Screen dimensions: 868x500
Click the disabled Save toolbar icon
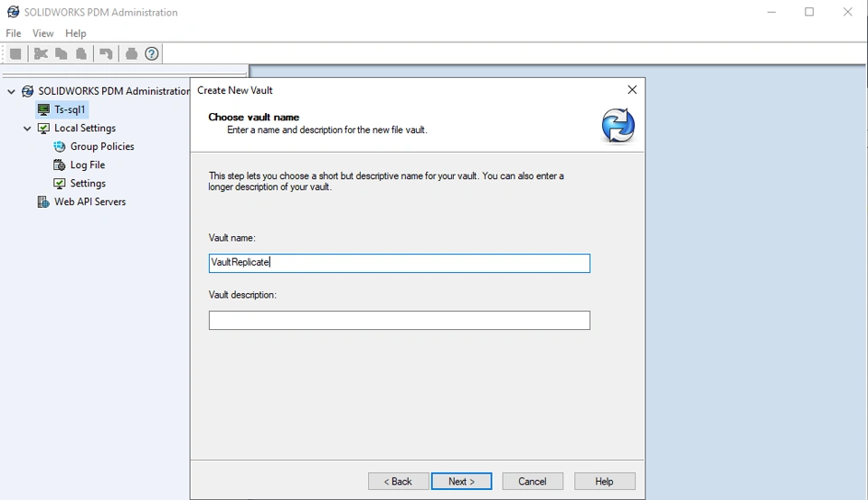coord(15,53)
